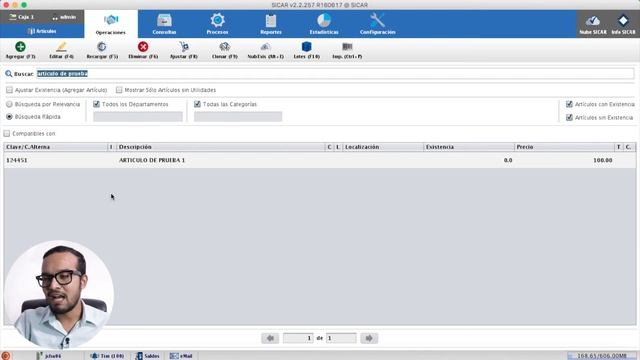Open the Procesos tab
Screen dimensions: 640x360
coord(217,24)
